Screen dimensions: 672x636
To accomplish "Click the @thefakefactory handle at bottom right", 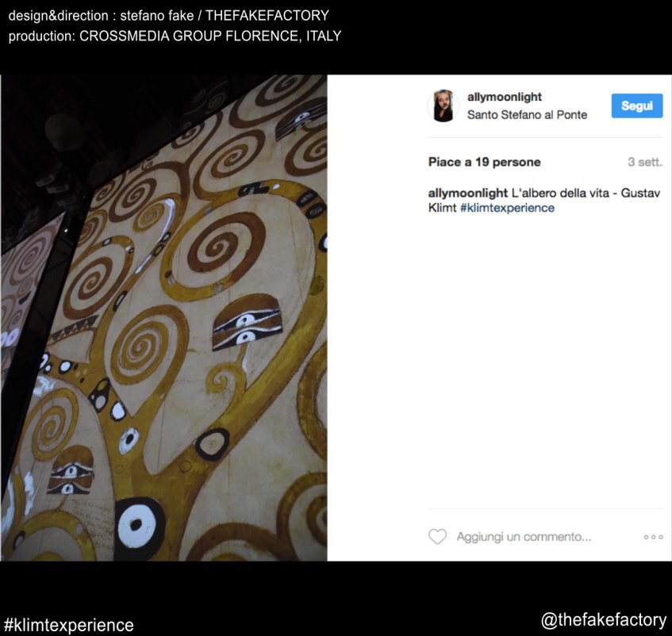I will pos(603,620).
